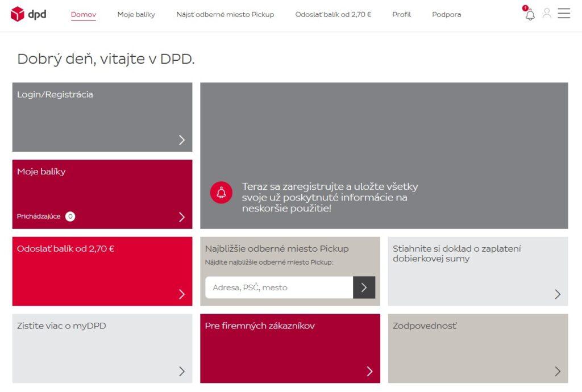Open the Profil navigation item
Image resolution: width=582 pixels, height=392 pixels.
pyautogui.click(x=402, y=14)
